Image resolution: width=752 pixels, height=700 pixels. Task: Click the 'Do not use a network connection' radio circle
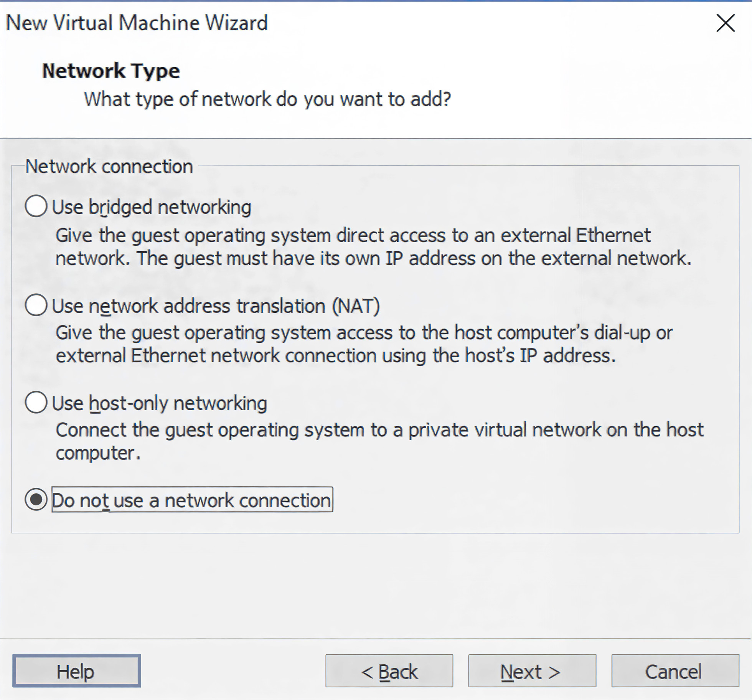[x=36, y=499]
